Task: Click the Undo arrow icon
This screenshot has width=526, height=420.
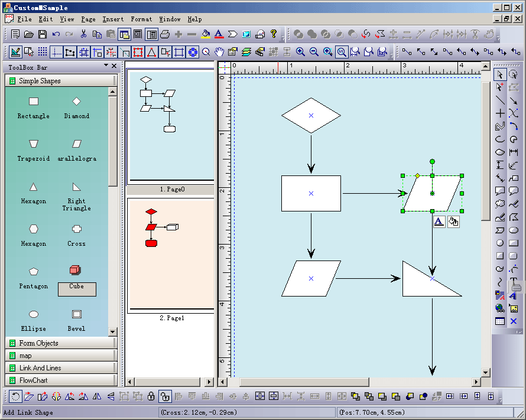Action: point(56,34)
